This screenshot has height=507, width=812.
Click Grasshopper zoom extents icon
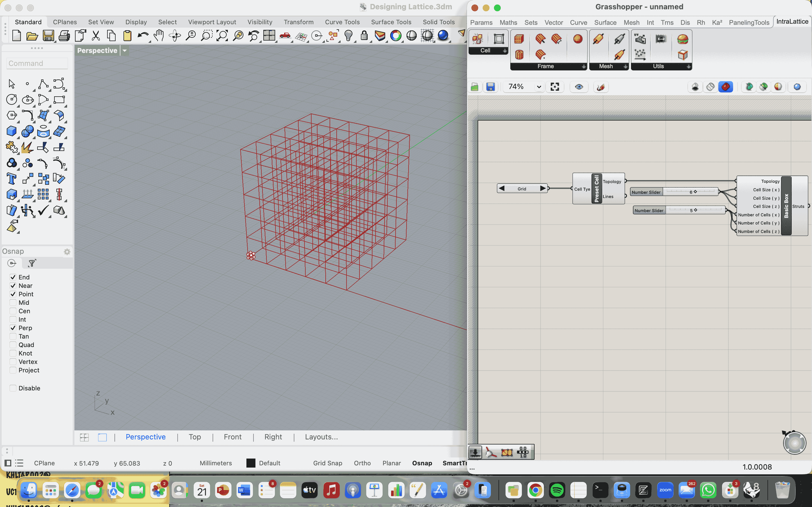(555, 87)
